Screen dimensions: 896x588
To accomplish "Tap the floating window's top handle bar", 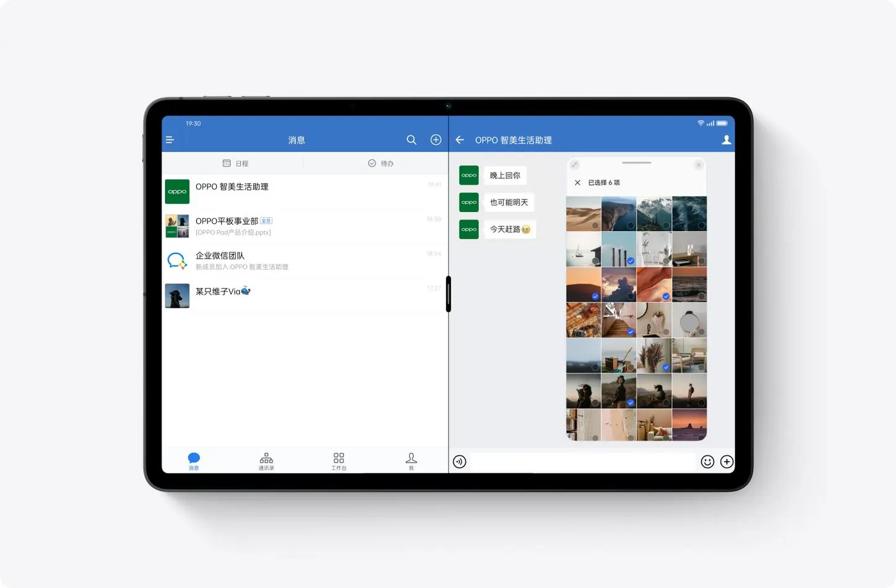I will [x=636, y=163].
